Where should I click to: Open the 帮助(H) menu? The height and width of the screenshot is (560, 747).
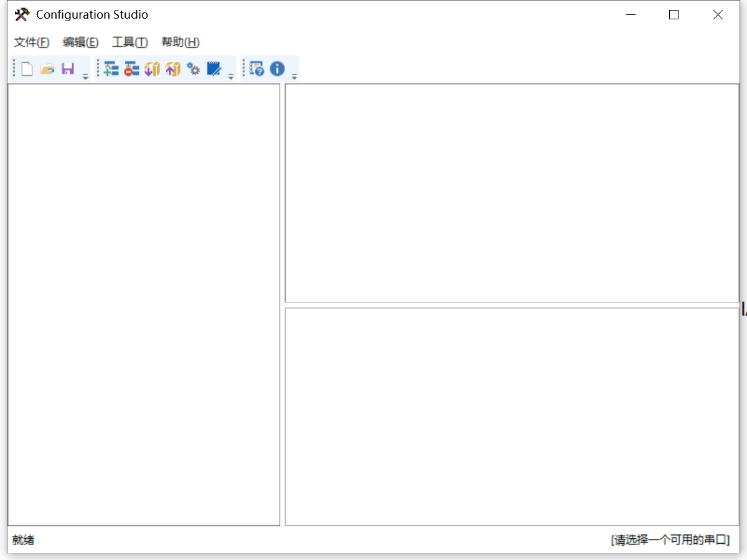click(x=181, y=42)
